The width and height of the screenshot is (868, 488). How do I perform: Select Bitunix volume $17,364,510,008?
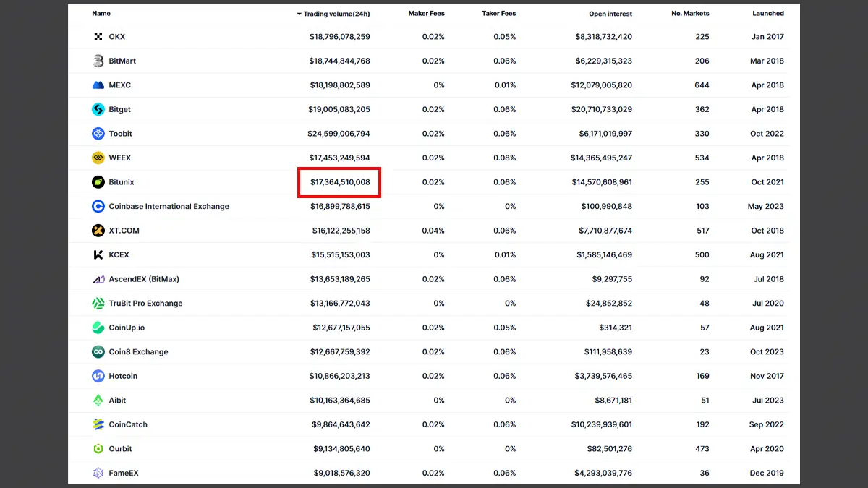click(x=340, y=182)
